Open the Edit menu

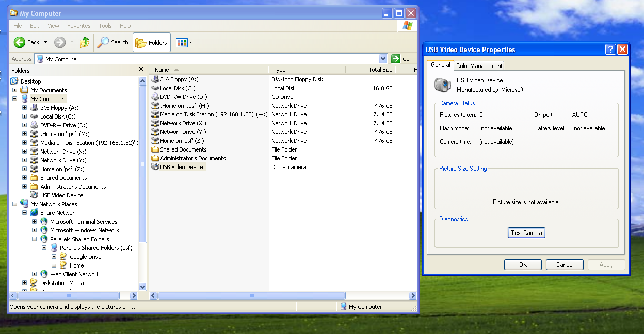(35, 26)
